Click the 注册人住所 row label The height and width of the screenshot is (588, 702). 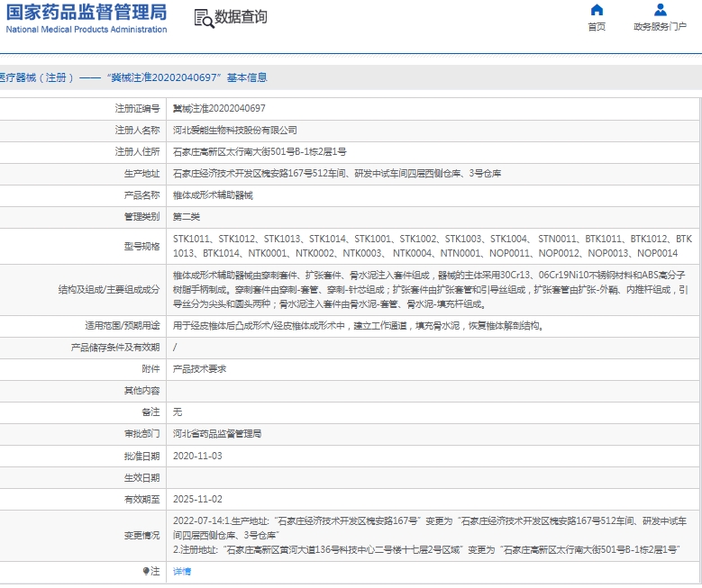coord(138,151)
